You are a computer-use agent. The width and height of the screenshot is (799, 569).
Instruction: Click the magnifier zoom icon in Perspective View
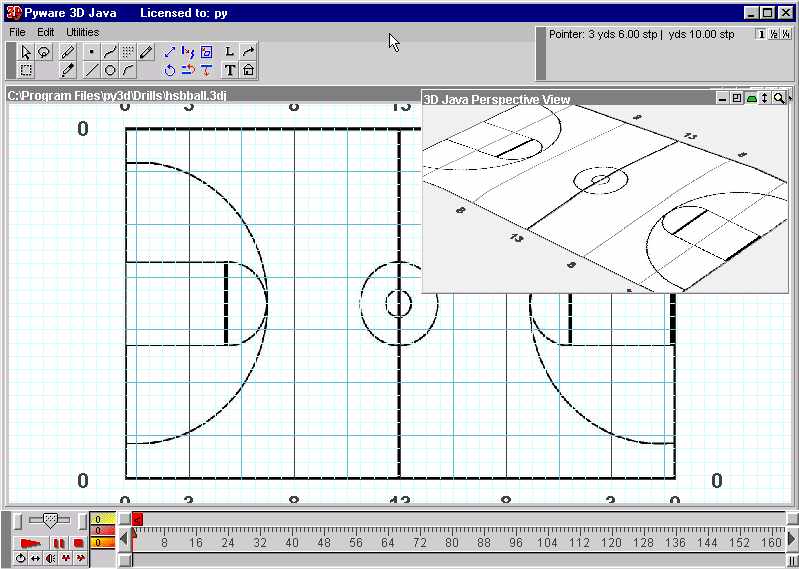pyautogui.click(x=779, y=98)
